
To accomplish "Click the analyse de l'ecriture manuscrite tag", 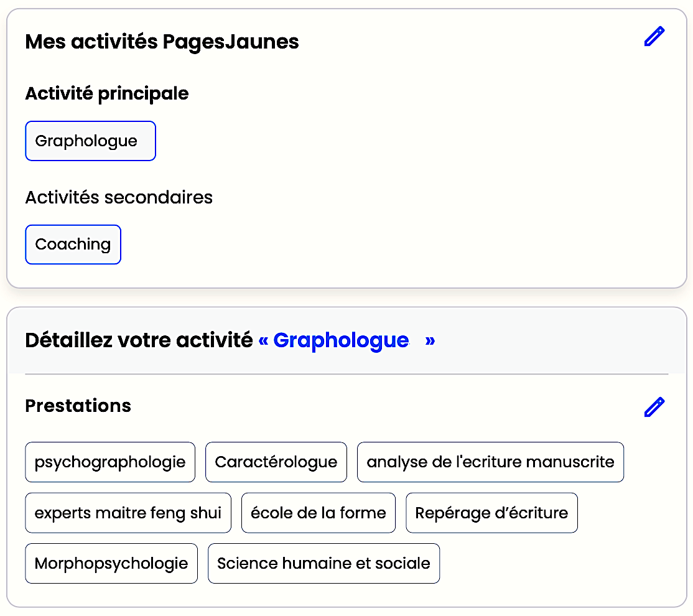I will (490, 462).
